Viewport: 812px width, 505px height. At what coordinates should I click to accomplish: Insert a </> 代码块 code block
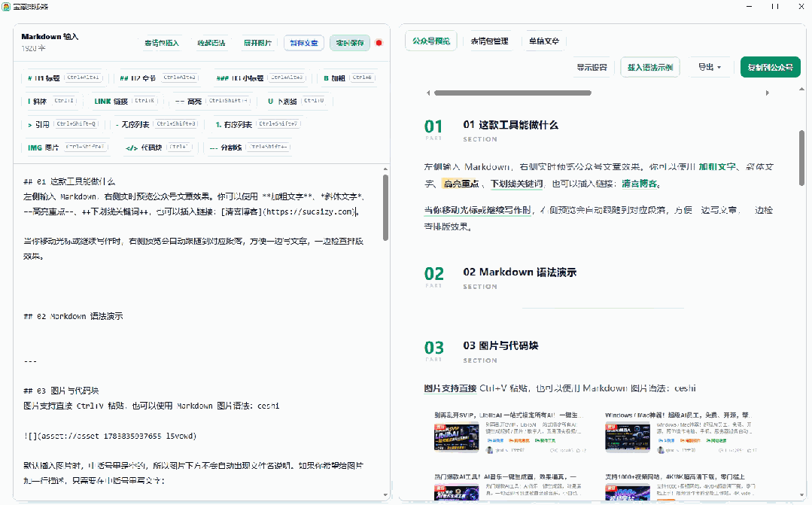159,148
